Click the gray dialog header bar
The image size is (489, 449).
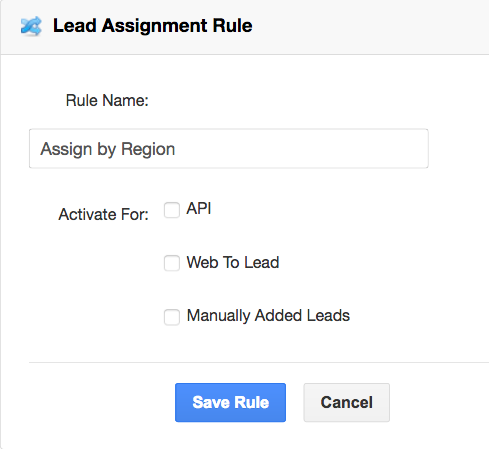click(367, 27)
